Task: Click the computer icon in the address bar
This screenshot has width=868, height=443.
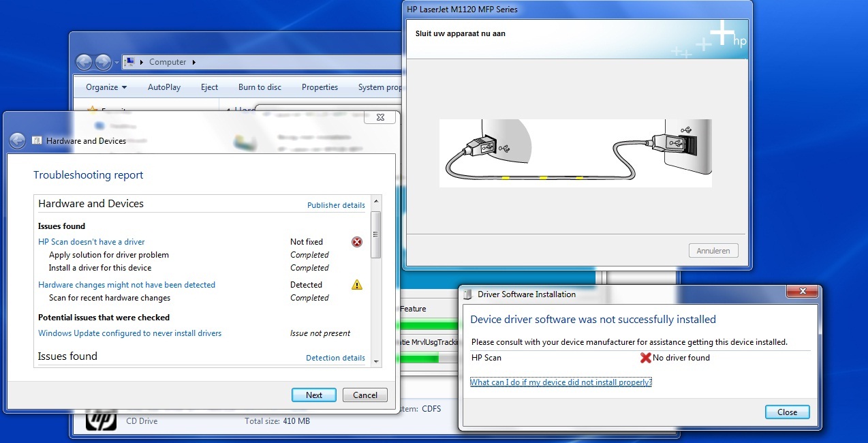Action: pyautogui.click(x=129, y=62)
